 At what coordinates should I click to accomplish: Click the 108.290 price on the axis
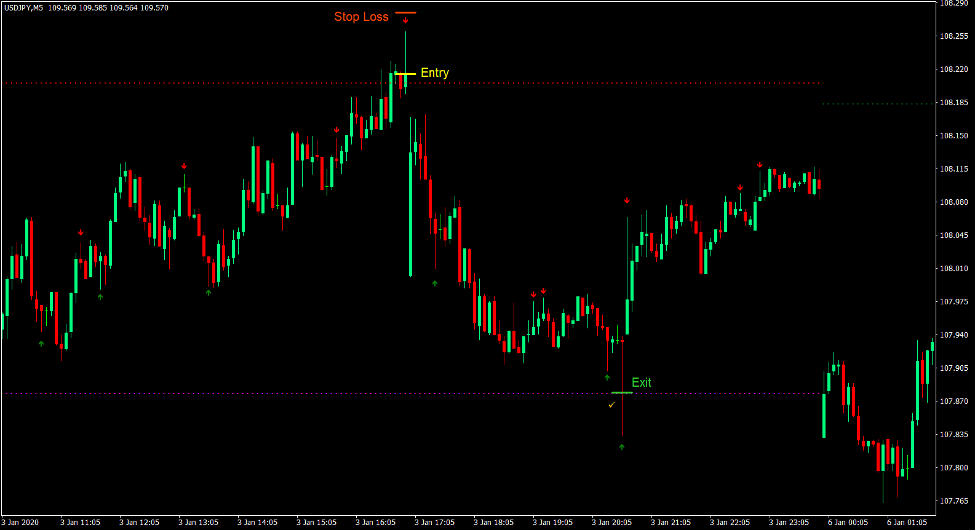(954, 4)
